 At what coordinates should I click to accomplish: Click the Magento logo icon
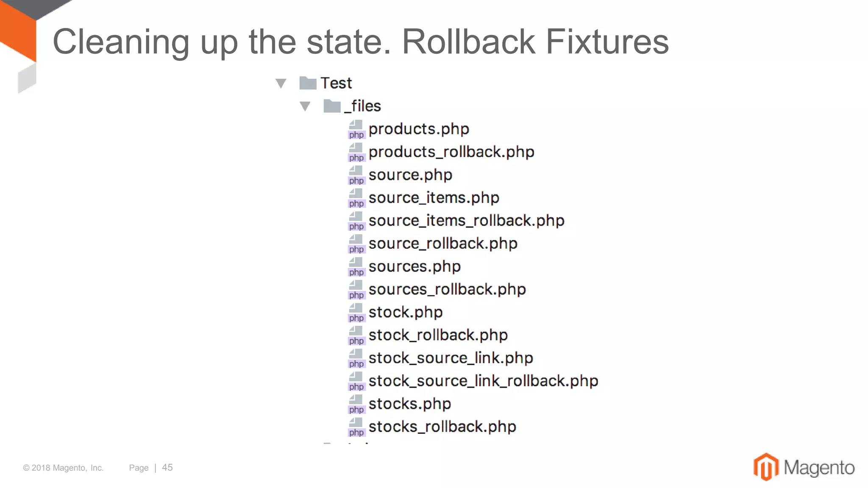pos(766,467)
